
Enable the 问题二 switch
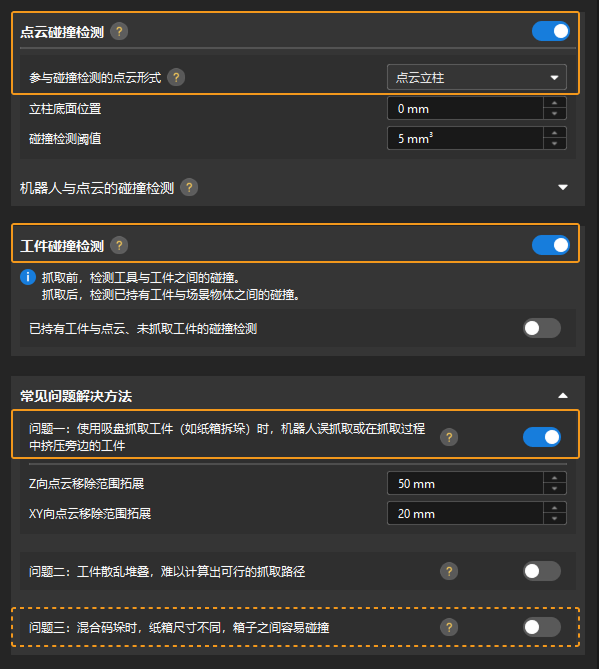[x=542, y=571]
